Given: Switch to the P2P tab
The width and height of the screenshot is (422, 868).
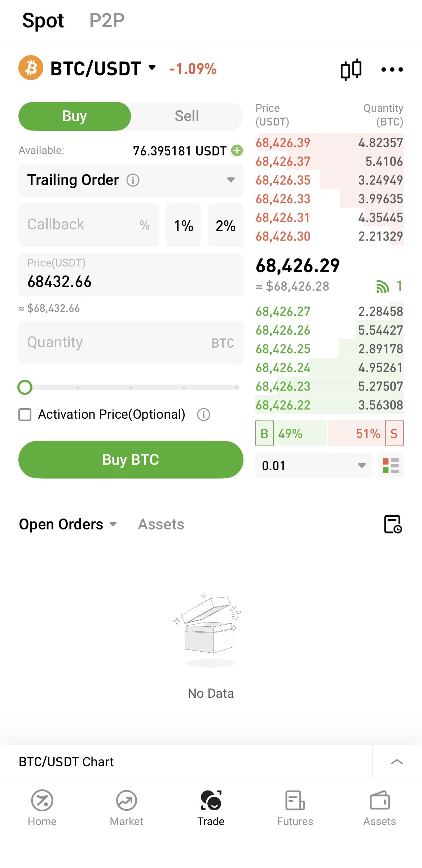Looking at the screenshot, I should pyautogui.click(x=107, y=21).
